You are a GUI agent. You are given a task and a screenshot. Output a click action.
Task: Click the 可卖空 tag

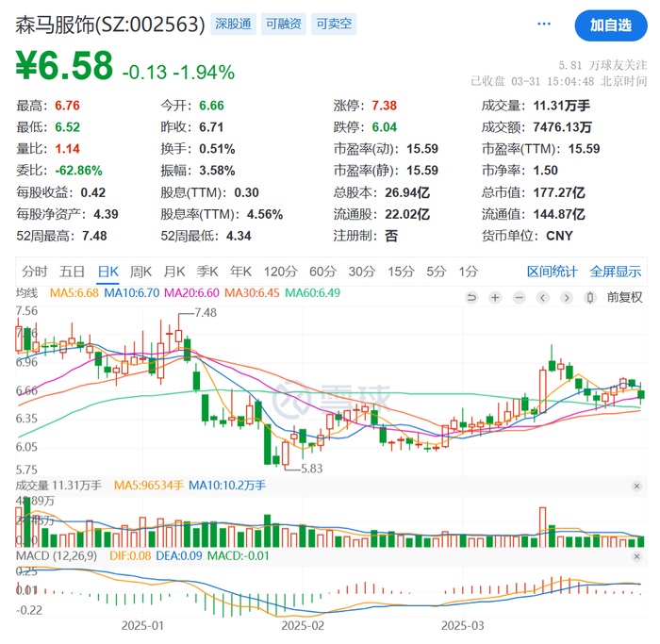click(x=334, y=24)
